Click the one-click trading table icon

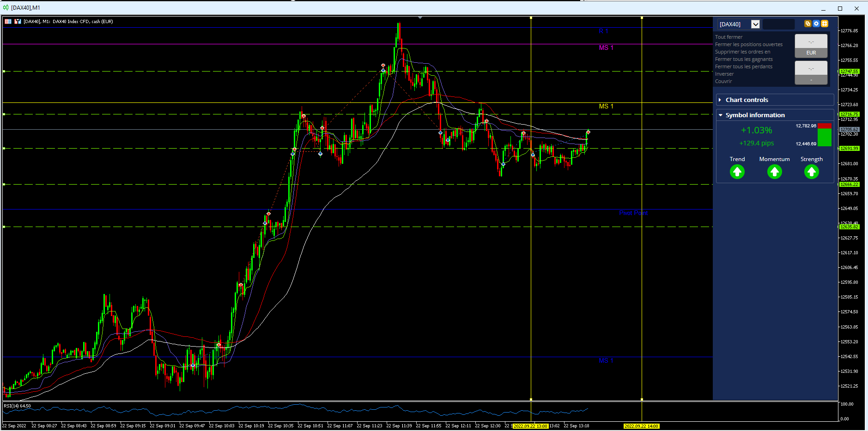click(x=8, y=21)
